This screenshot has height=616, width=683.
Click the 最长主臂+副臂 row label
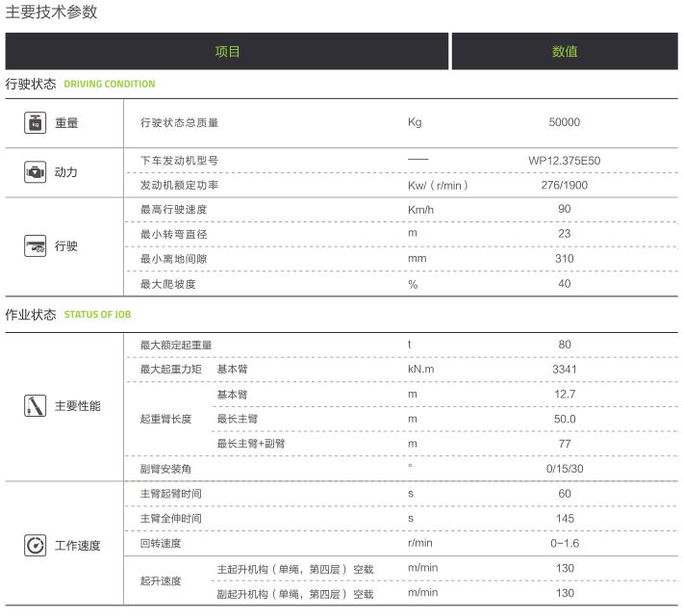[x=251, y=444]
